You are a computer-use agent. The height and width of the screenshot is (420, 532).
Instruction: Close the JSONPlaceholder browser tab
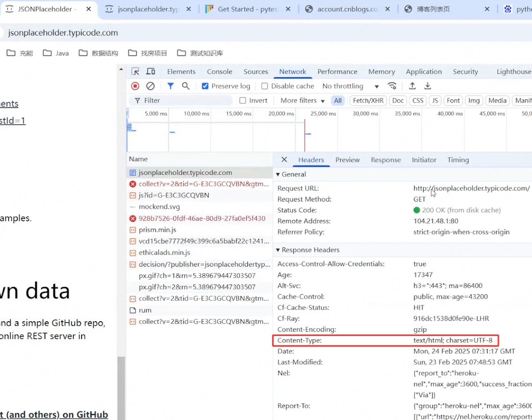(89, 9)
